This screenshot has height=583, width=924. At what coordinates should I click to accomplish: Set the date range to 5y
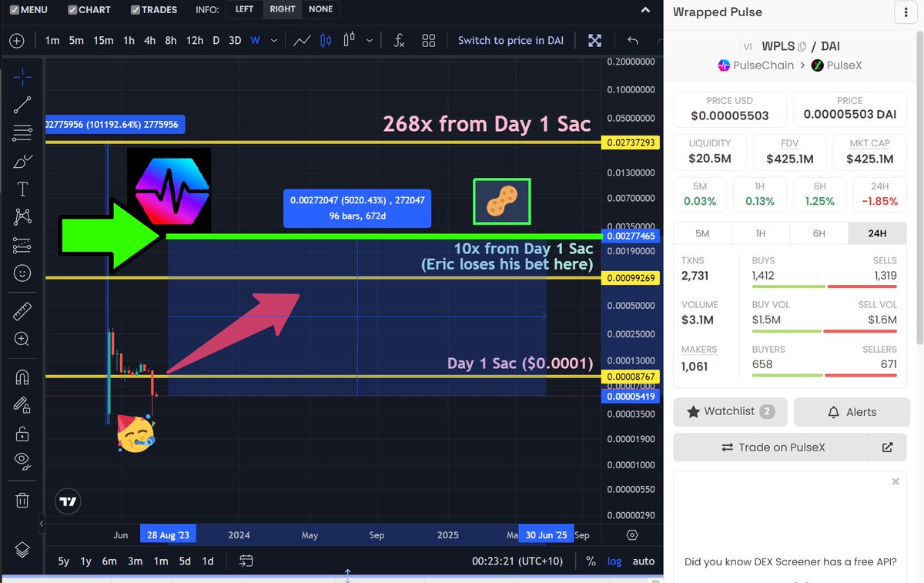(x=63, y=561)
